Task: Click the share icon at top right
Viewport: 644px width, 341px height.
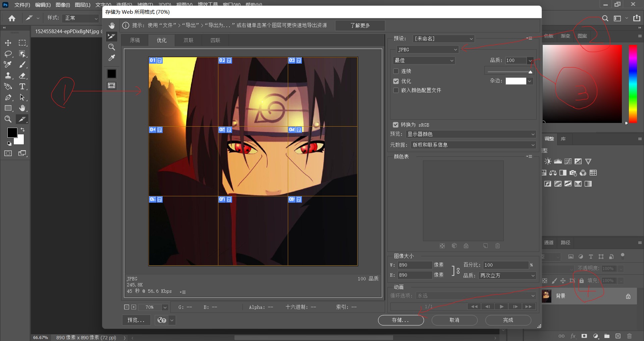Action: 637,18
